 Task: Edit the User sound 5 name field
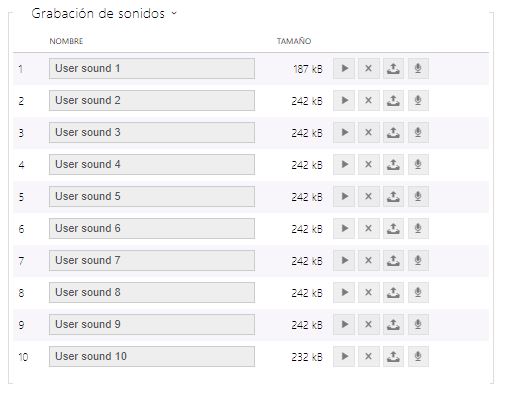152,197
